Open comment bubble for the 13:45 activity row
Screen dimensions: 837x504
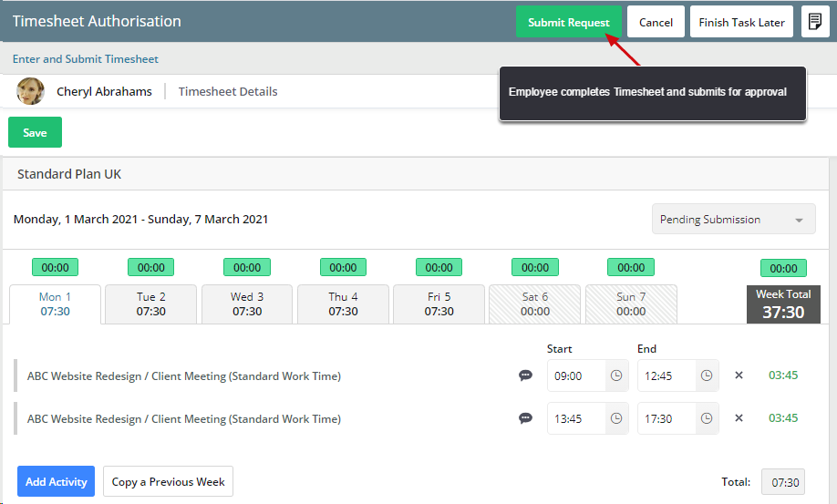(525, 418)
